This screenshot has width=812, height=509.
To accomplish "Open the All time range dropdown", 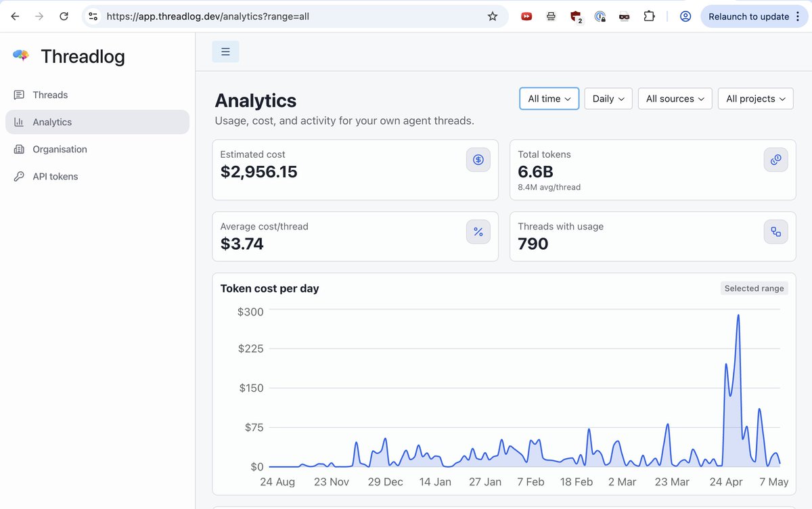I will pyautogui.click(x=549, y=98).
